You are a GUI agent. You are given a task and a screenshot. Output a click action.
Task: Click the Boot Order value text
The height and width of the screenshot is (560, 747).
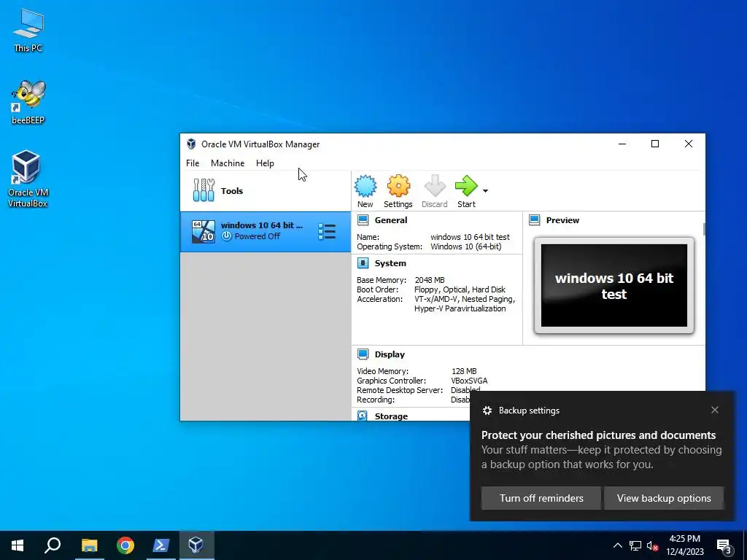tap(460, 289)
